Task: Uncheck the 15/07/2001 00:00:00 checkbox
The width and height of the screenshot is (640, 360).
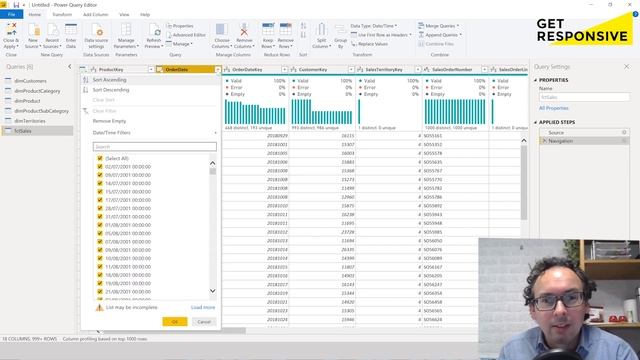Action: coord(100,191)
